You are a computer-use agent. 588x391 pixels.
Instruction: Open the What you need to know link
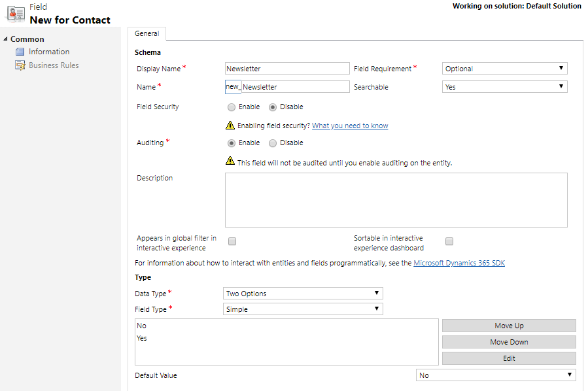pyautogui.click(x=350, y=126)
